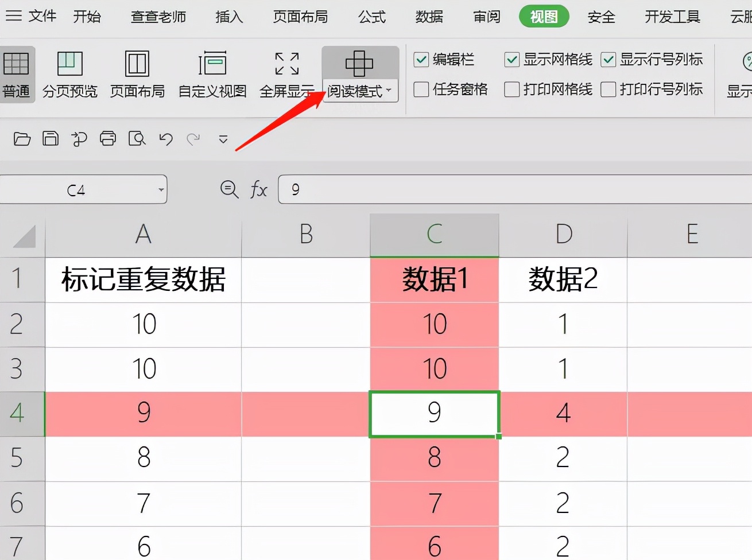Switch to the 数据 Data ribbon tab
Viewport: 752px width, 560px height.
tap(429, 17)
